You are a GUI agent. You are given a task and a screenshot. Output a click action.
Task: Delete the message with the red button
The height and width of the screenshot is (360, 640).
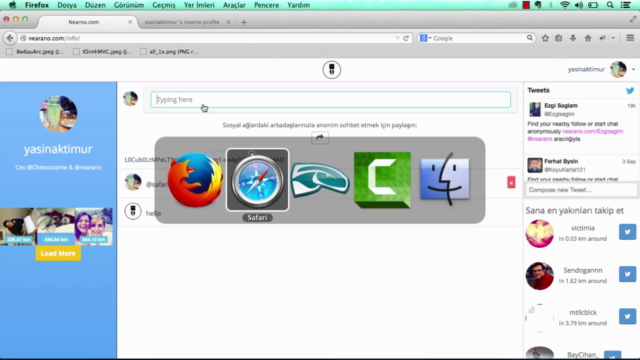pos(511,182)
